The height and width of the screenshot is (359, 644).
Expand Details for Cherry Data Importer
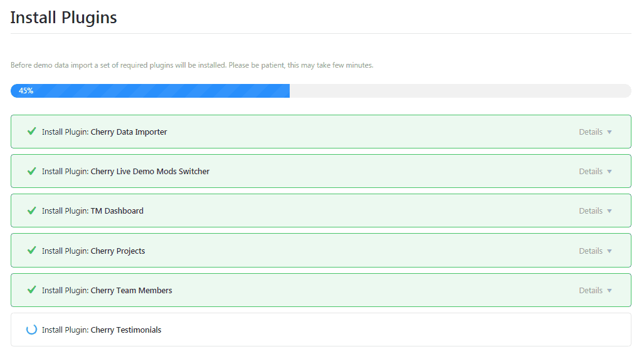pos(591,132)
